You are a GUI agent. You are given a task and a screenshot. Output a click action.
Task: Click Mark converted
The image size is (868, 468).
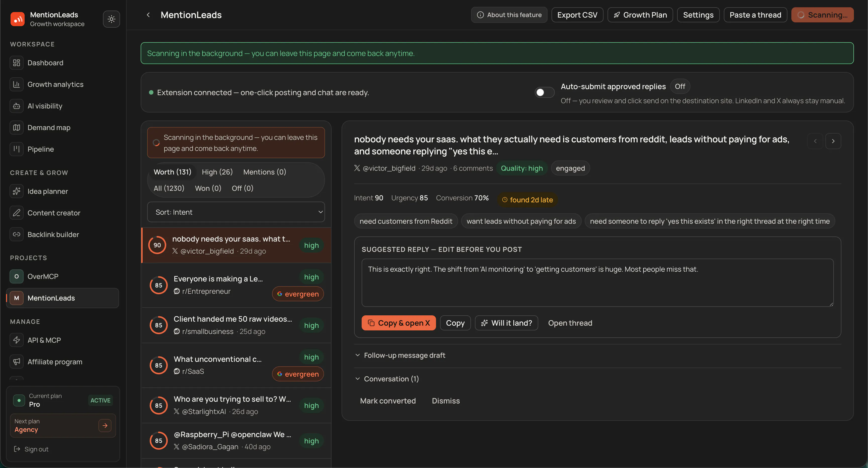click(388, 401)
